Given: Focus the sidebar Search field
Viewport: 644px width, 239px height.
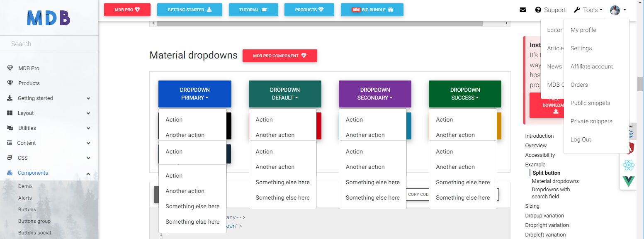Looking at the screenshot, I should coord(49,44).
